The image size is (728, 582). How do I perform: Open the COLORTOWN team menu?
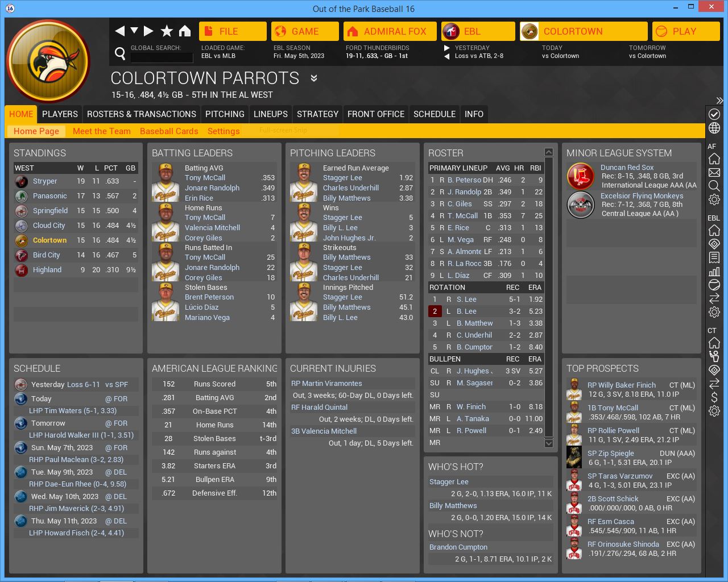[584, 31]
